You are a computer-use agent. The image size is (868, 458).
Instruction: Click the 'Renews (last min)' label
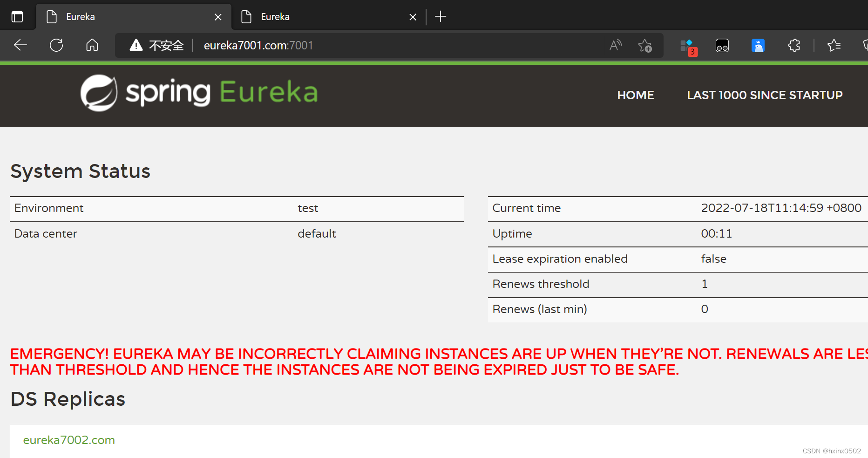pyautogui.click(x=540, y=309)
